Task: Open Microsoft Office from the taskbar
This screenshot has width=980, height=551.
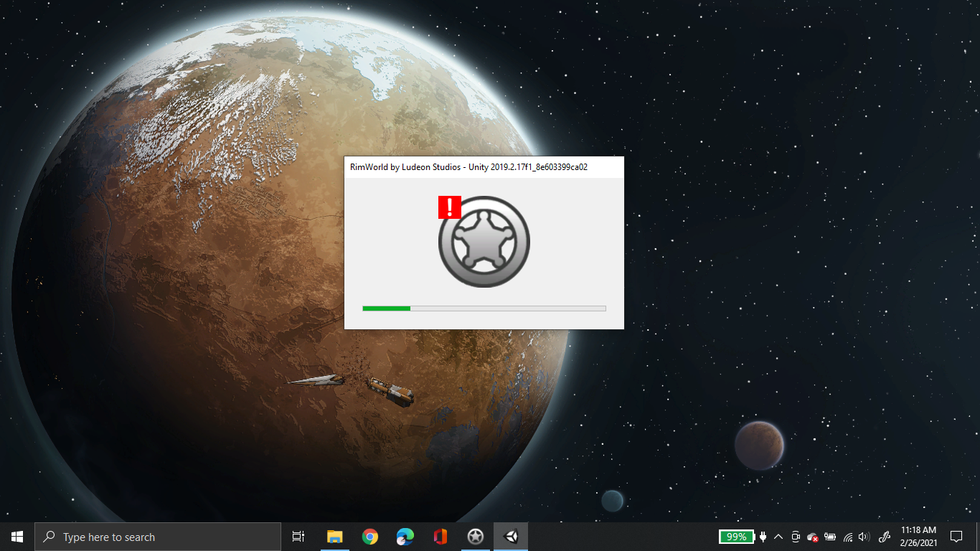Action: pos(440,536)
